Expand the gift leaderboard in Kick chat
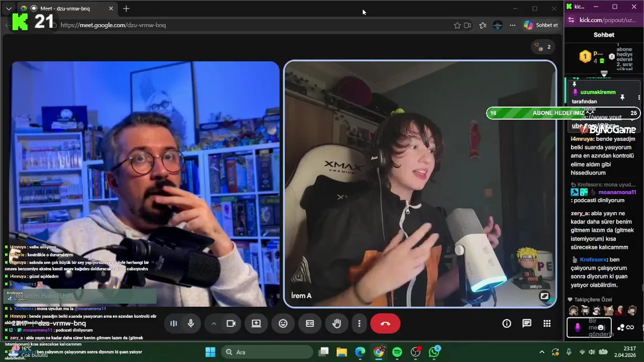The image size is (644, 362). pos(604,73)
